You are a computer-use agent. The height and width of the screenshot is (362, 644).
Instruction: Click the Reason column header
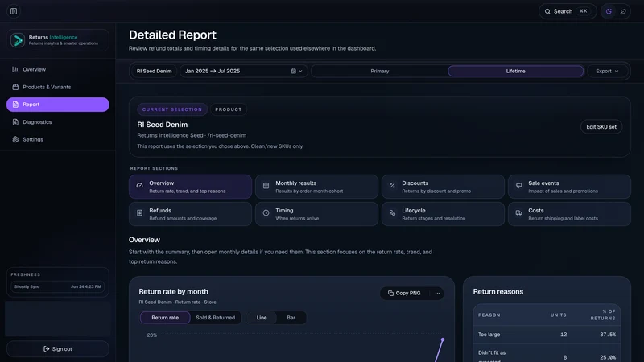[x=489, y=315]
